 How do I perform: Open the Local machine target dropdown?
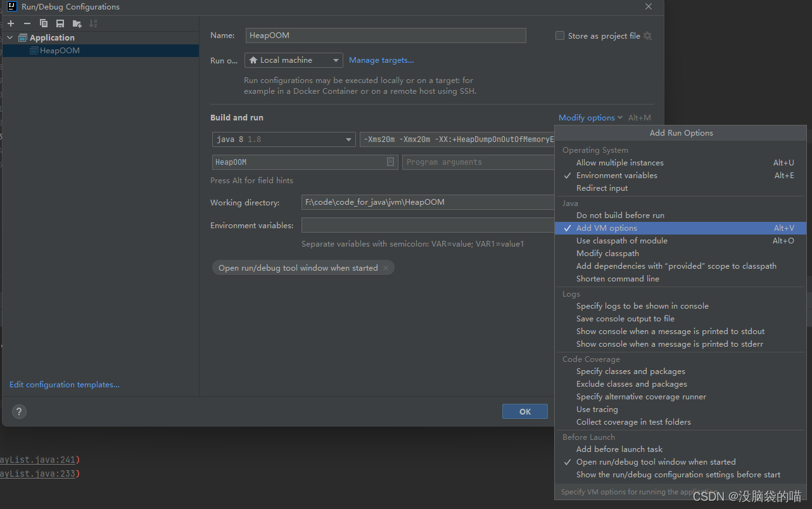click(x=294, y=60)
